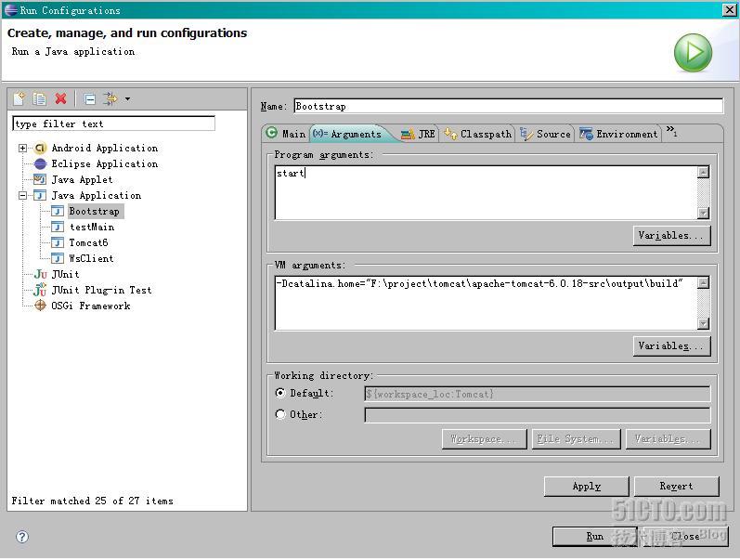Screen dimensions: 740x560
Task: Select the Other working directory radio button
Action: point(280,415)
